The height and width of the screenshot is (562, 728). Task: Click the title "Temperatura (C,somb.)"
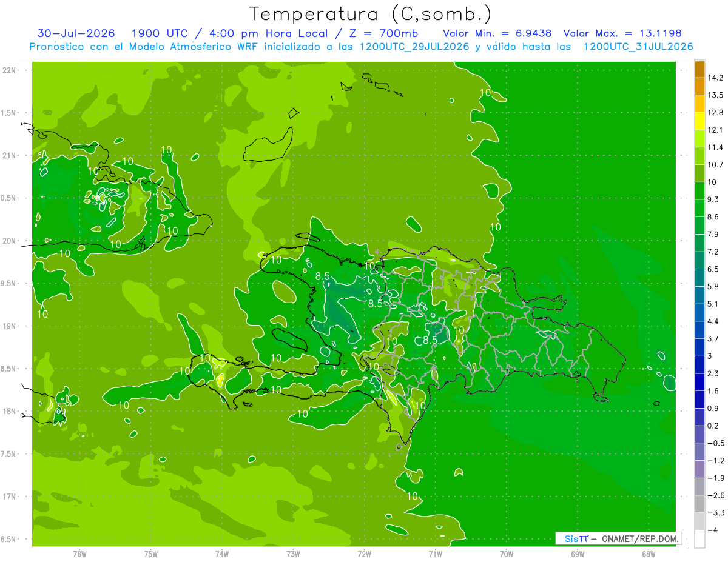pyautogui.click(x=371, y=14)
